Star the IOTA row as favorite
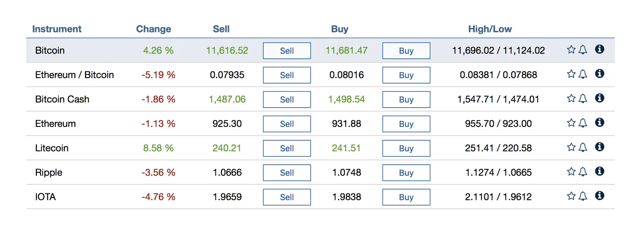The height and width of the screenshot is (238, 644). 571,196
